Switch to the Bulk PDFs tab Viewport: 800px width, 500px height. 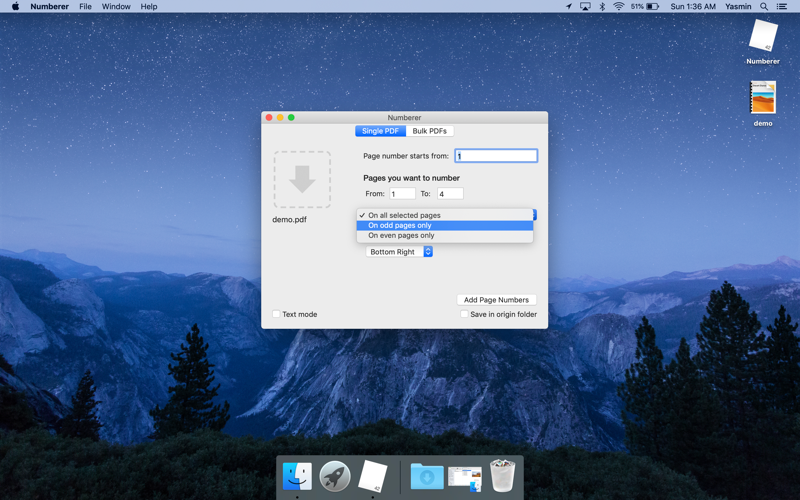click(x=430, y=131)
